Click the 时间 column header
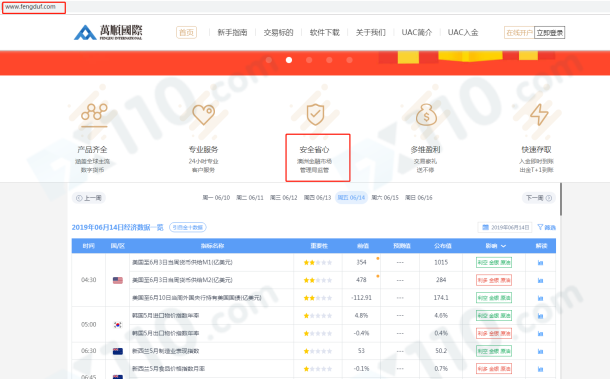Image resolution: width=610 pixels, height=379 pixels. pyautogui.click(x=89, y=246)
